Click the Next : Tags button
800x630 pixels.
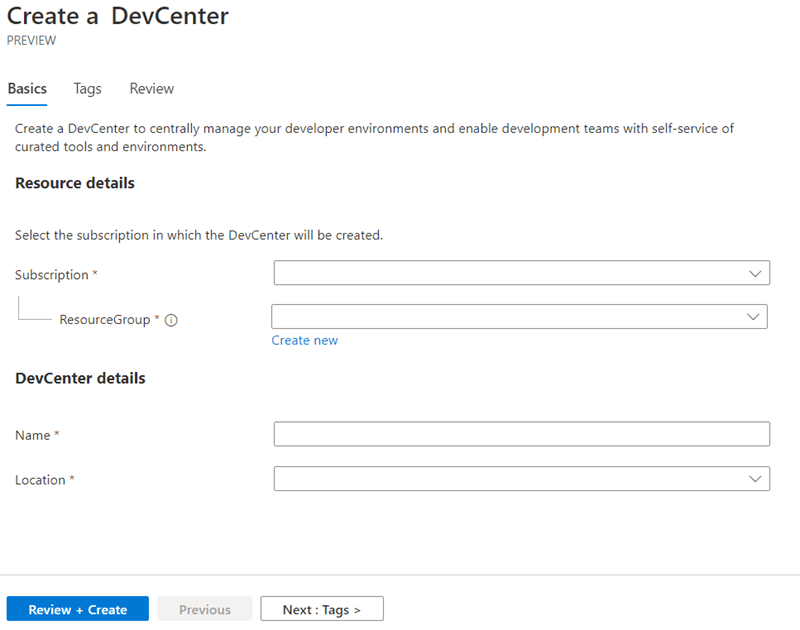322,609
